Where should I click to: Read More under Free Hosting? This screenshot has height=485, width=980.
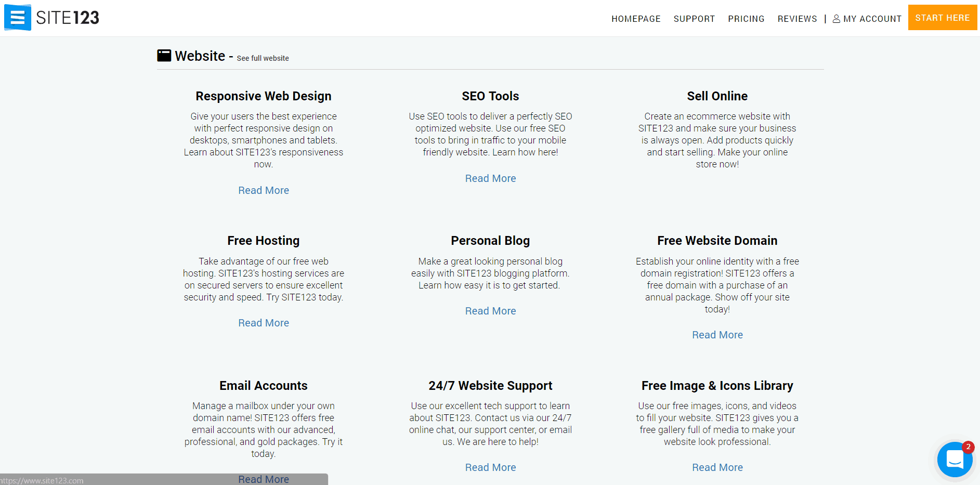click(264, 323)
